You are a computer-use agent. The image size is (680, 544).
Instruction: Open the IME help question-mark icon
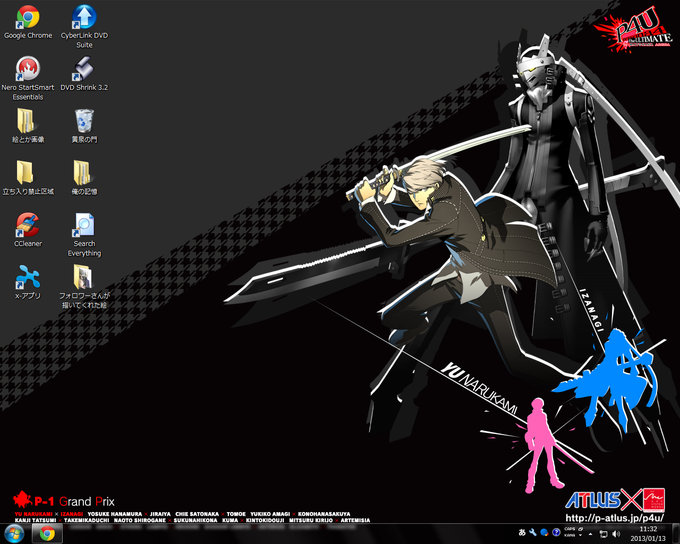[556, 532]
